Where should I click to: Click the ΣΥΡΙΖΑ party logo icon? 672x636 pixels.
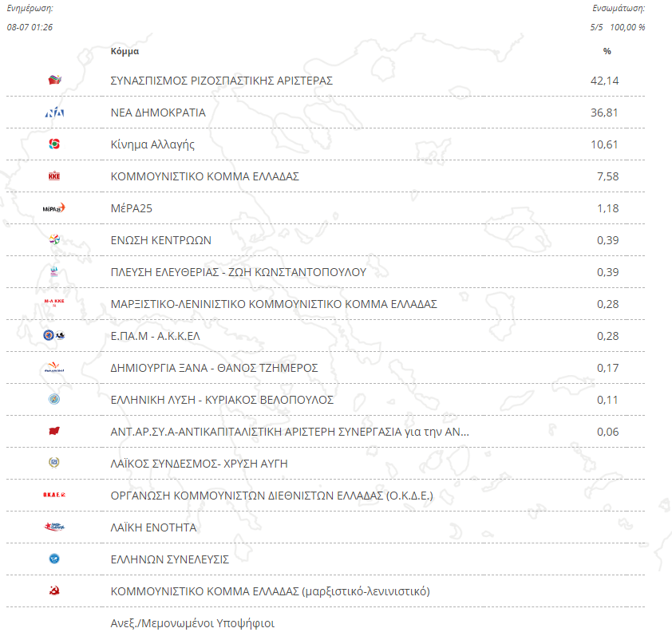[x=54, y=81]
